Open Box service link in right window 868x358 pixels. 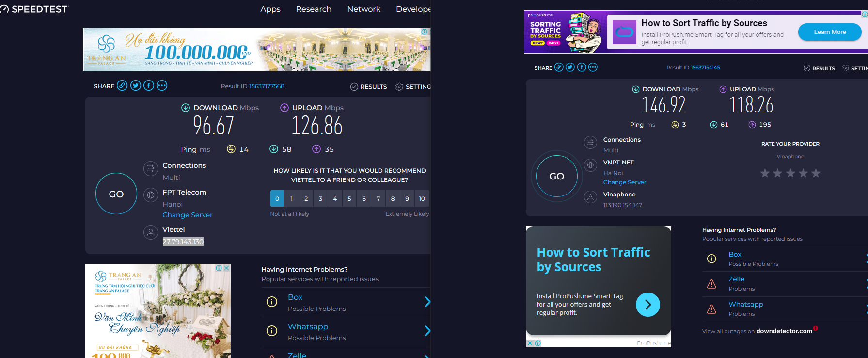(x=735, y=254)
